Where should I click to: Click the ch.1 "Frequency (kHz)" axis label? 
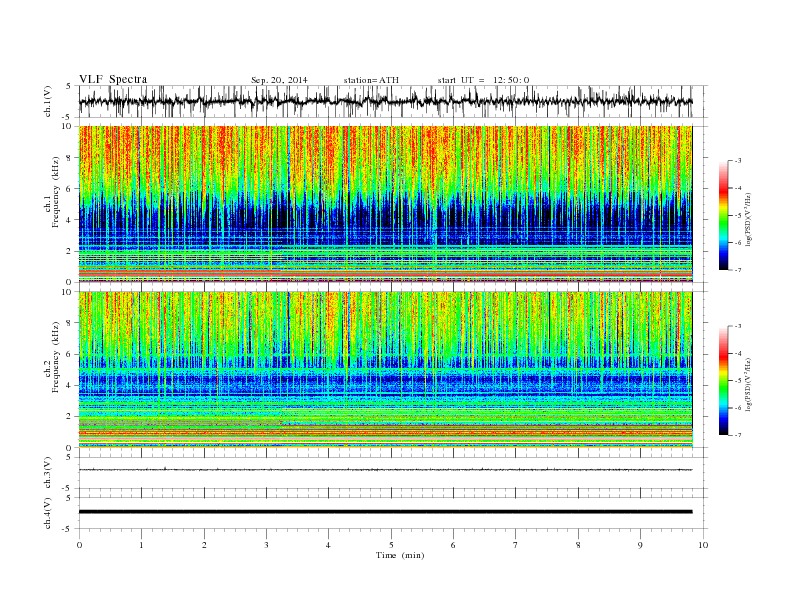(55, 192)
